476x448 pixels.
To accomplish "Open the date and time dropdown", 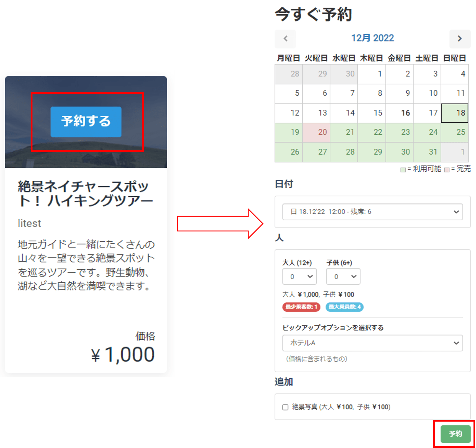I will 372,212.
